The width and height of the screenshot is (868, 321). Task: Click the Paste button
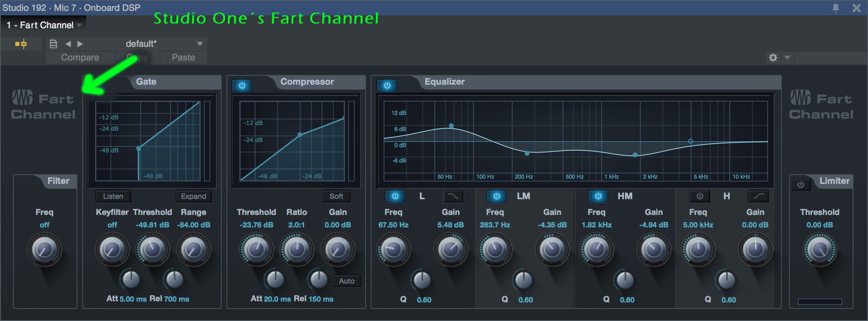pyautogui.click(x=183, y=58)
